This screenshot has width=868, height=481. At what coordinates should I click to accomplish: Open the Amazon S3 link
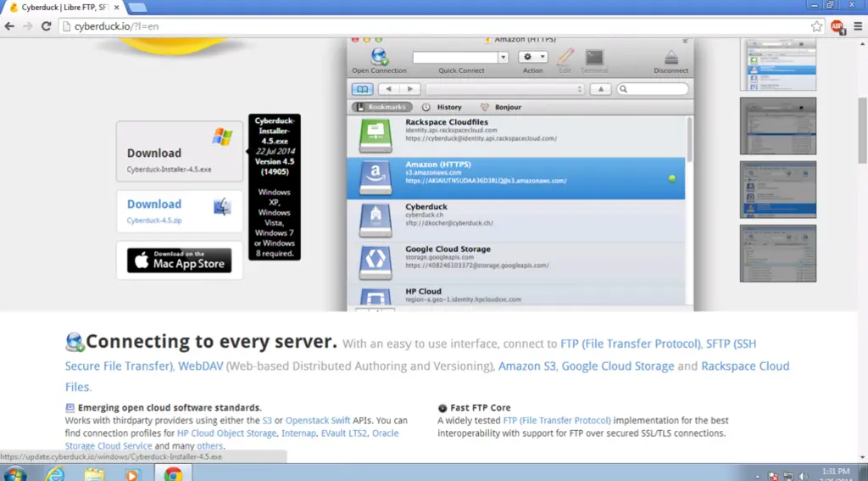526,366
